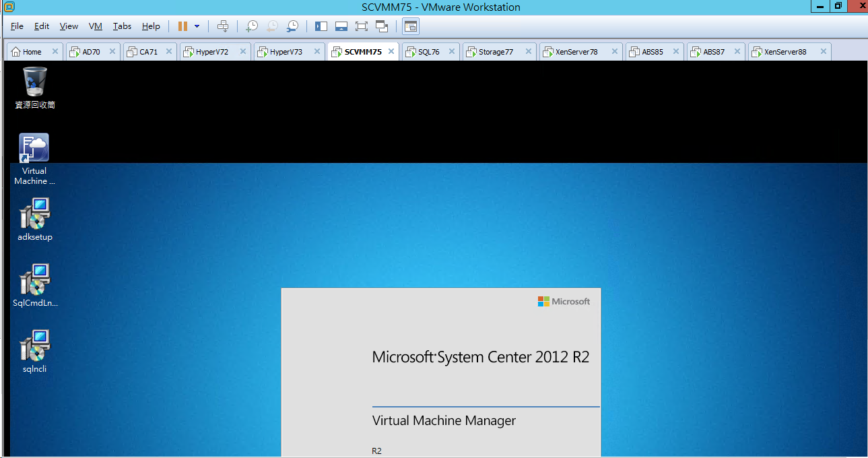This screenshot has height=458, width=868.
Task: Open the File menu
Action: (17, 26)
